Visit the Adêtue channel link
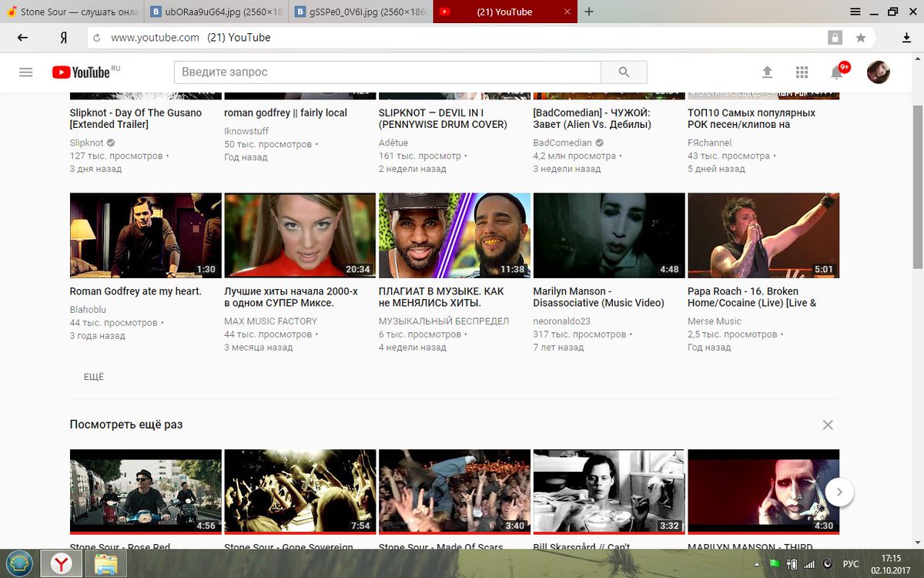The image size is (924, 578). click(393, 143)
